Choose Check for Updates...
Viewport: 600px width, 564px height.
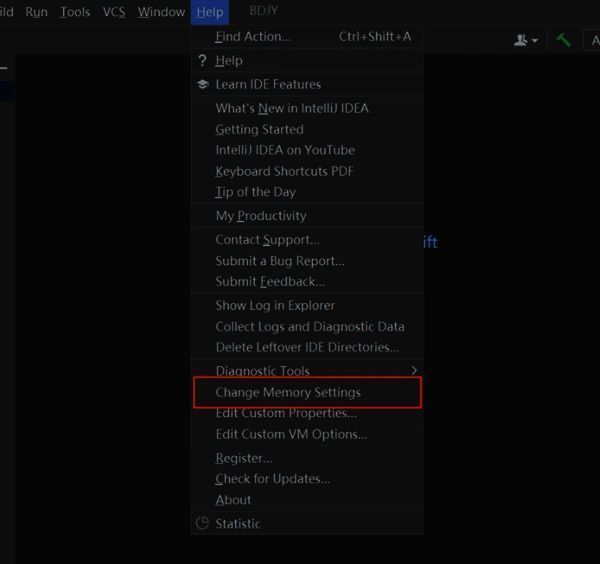click(307, 479)
